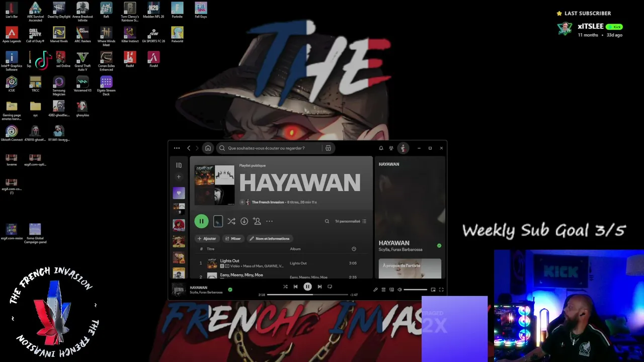Open the xyz folder
This screenshot has height=362, width=644.
coord(35,109)
